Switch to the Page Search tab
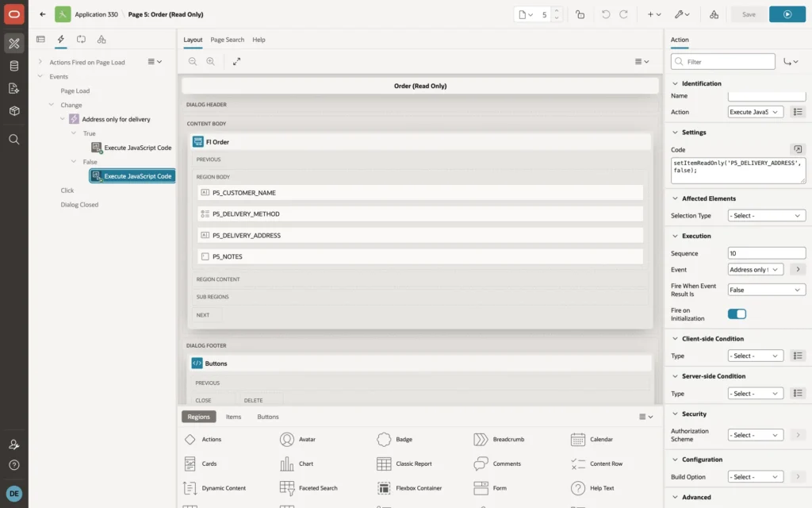Screen dimensions: 812x508 pos(227,40)
